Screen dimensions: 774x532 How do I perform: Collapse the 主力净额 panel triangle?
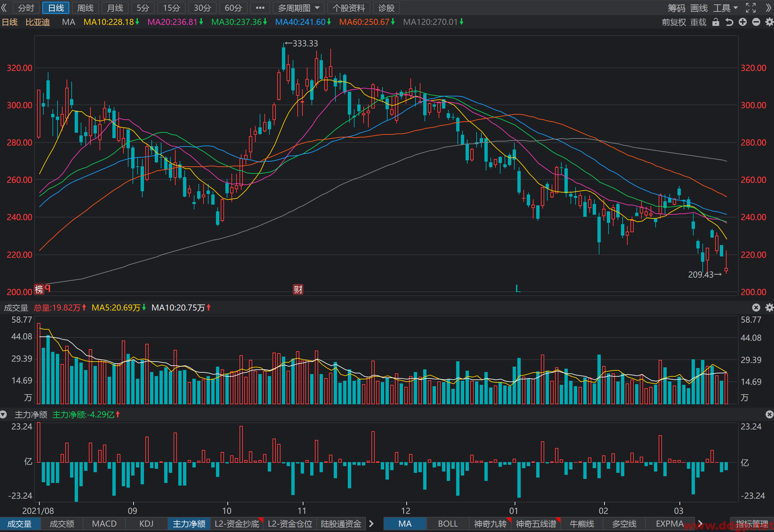point(3,414)
